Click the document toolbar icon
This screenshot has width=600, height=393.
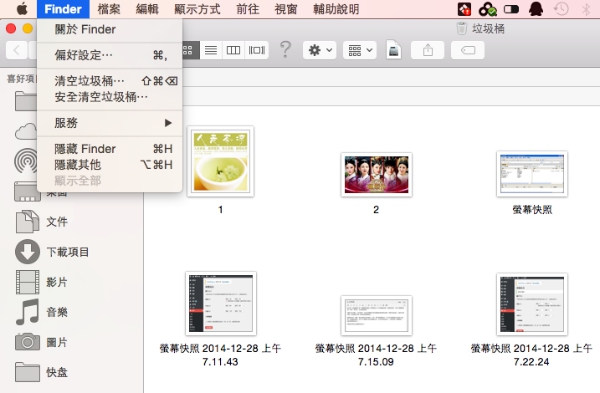(394, 50)
